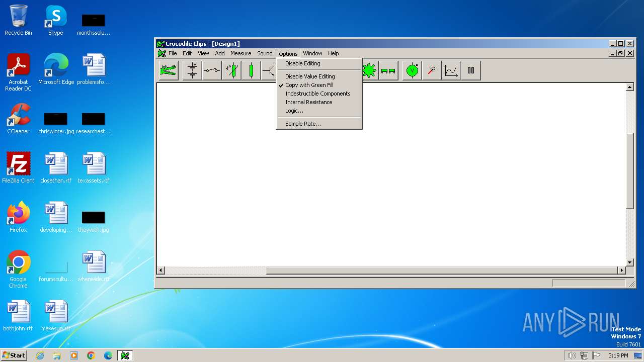The image size is (644, 362).
Task: Open the Edit menu
Action: (187, 53)
